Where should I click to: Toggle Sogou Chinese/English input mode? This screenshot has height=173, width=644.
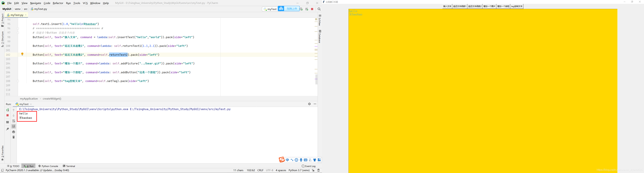(x=287, y=160)
